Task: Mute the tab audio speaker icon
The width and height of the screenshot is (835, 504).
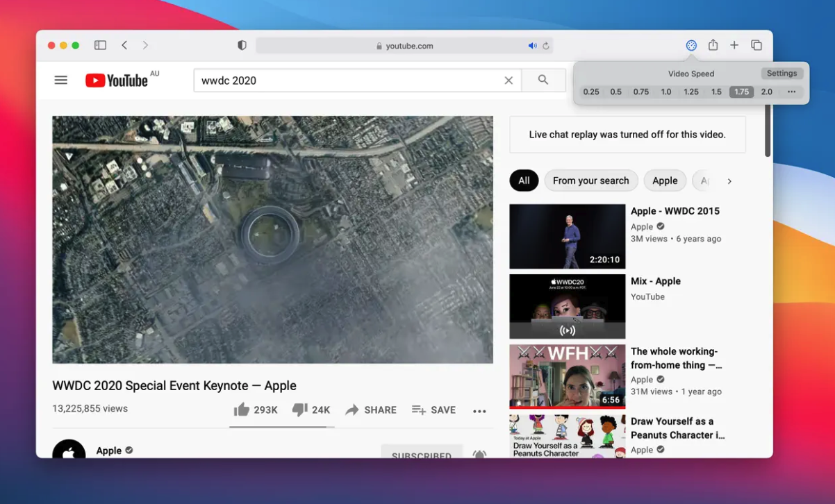Action: pos(532,46)
